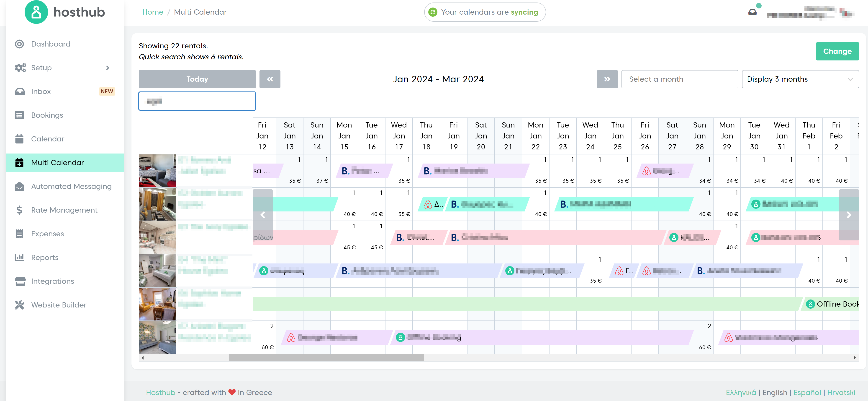
Task: Follow the Home breadcrumb link
Action: (x=153, y=12)
